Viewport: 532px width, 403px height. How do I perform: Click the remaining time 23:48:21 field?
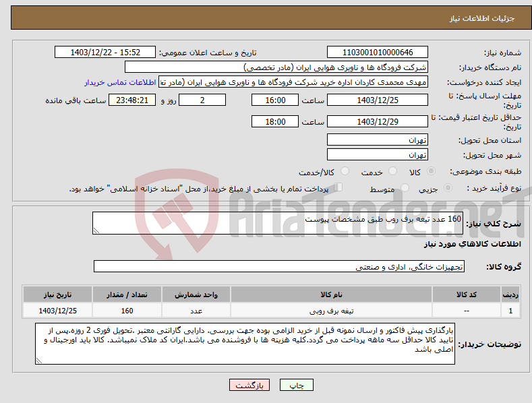(132, 100)
